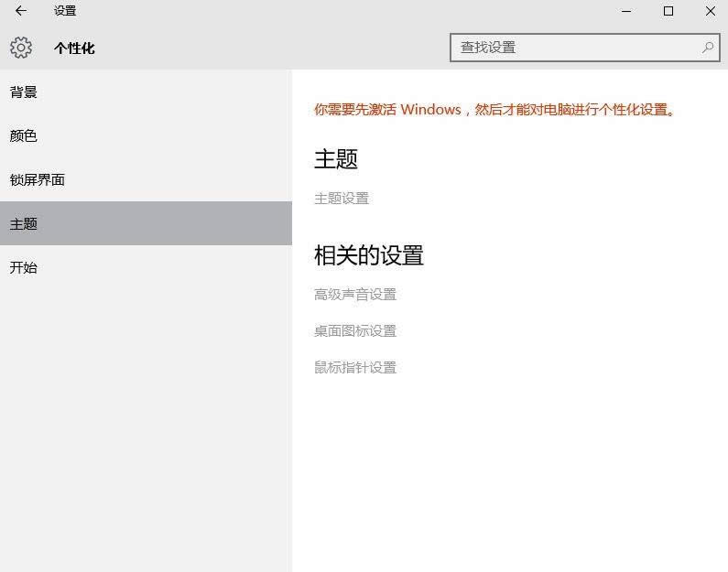Click the back arrow in title bar
The height and width of the screenshot is (572, 728).
point(21,11)
